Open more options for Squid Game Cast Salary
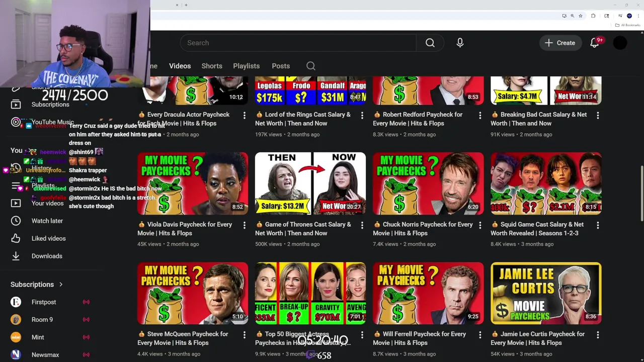The image size is (644, 362). (x=598, y=226)
